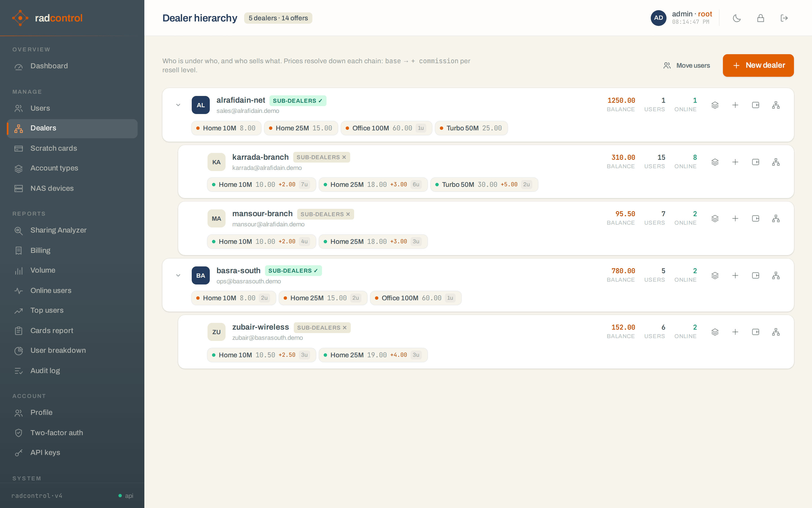The height and width of the screenshot is (508, 812).
Task: View Online users report
Action: [72, 291]
